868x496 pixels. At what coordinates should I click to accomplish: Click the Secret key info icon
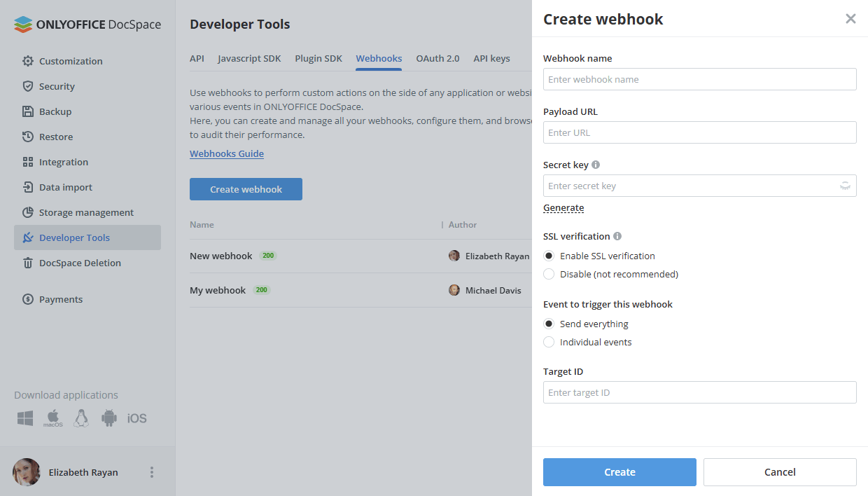click(x=596, y=164)
